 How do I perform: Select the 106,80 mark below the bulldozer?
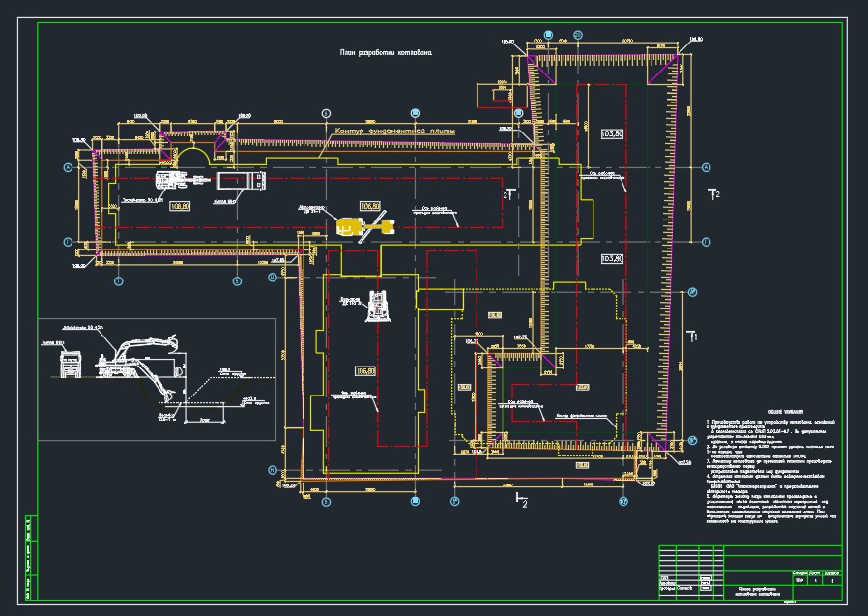click(366, 371)
